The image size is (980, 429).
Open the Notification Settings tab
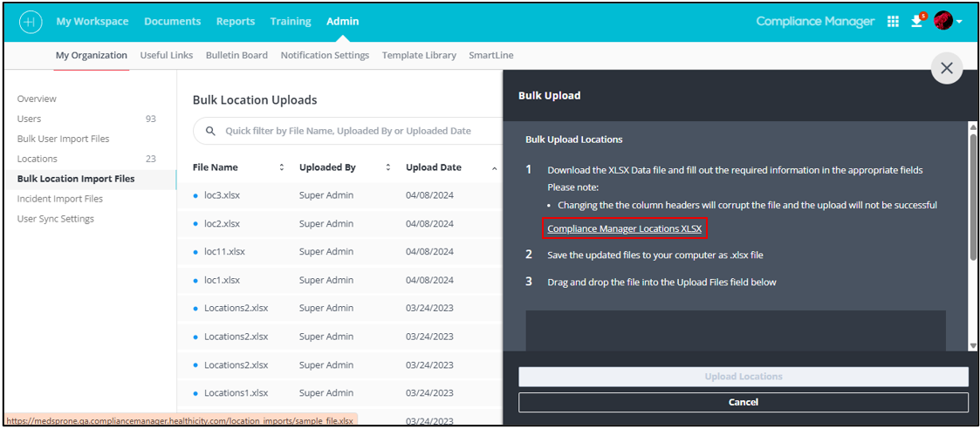(x=325, y=55)
